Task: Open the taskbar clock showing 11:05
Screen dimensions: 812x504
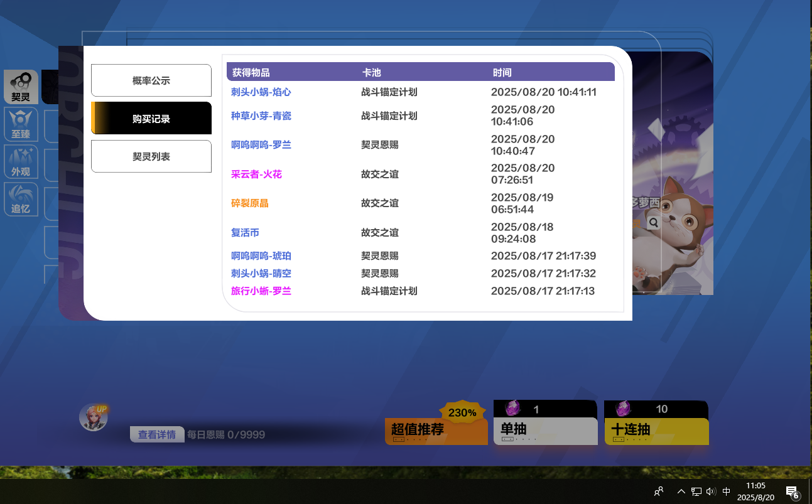Action: pyautogui.click(x=755, y=491)
